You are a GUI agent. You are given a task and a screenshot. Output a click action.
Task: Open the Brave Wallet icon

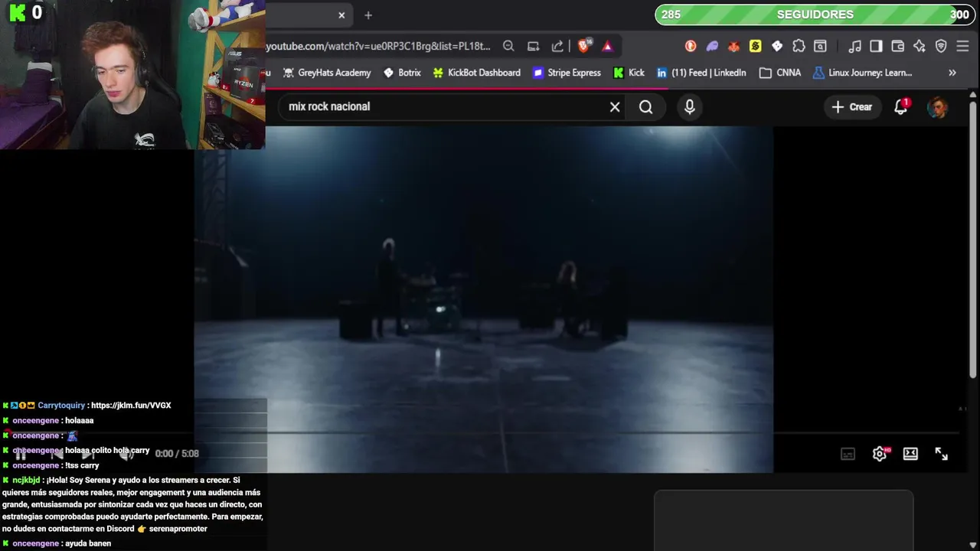[897, 46]
